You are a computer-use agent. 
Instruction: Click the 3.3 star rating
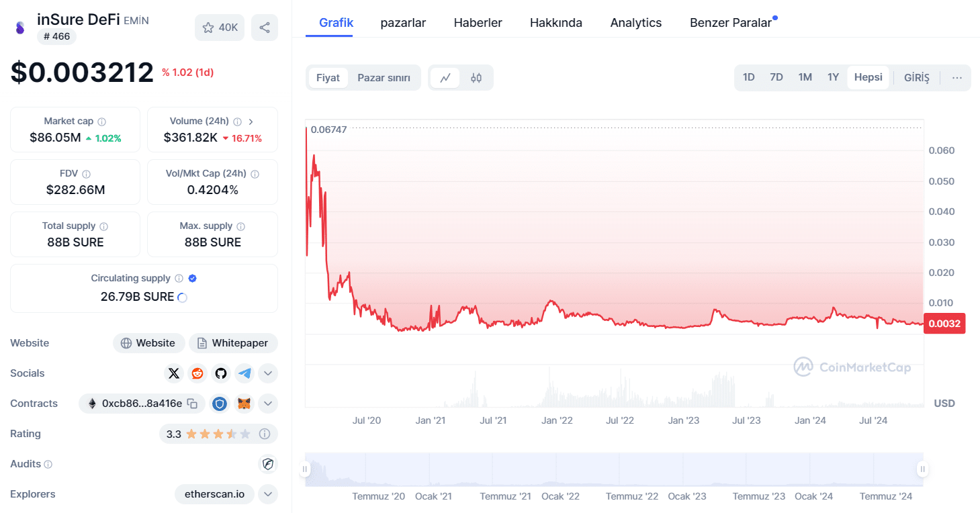pos(208,434)
